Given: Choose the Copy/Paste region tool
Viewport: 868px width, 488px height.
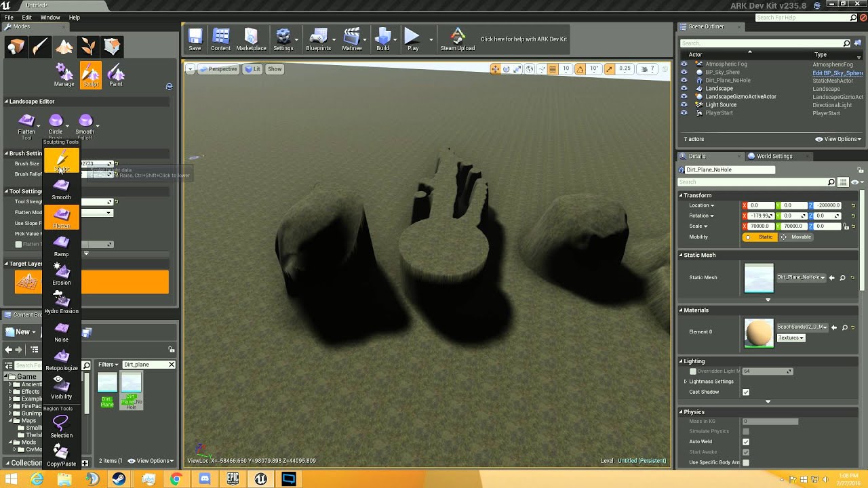Looking at the screenshot, I should [61, 455].
